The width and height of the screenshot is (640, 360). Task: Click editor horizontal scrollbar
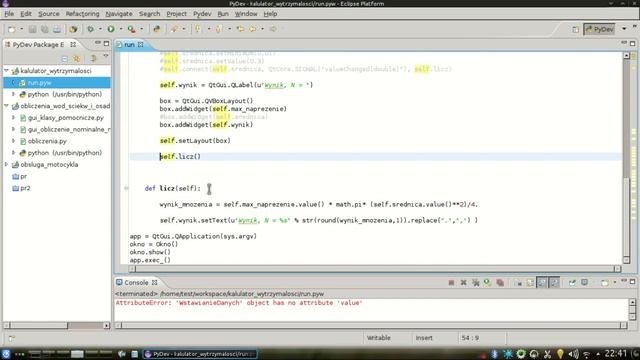click(375, 269)
